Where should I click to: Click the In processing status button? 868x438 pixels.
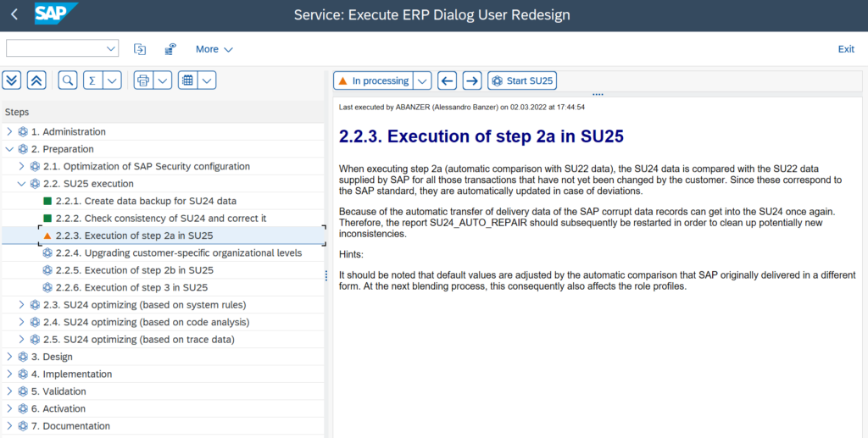373,80
